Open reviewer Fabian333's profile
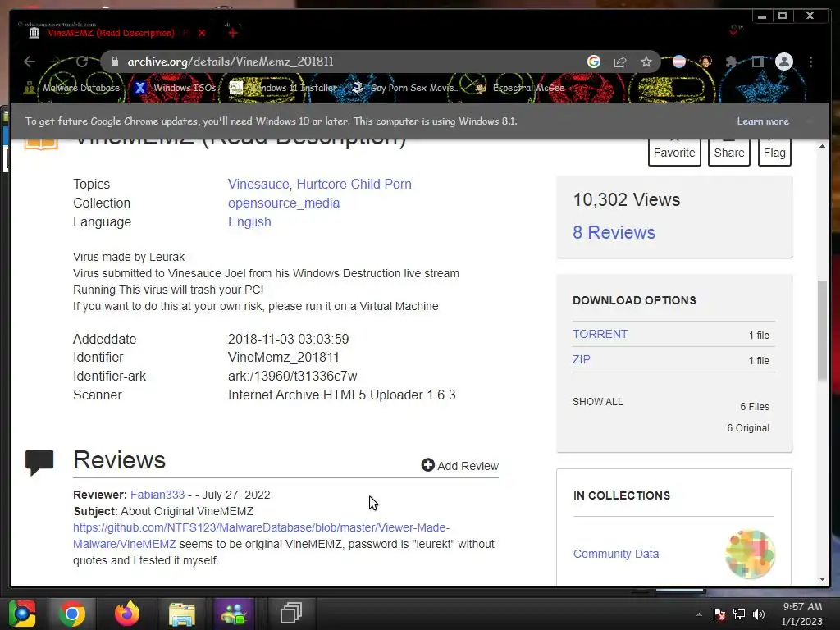840x630 pixels. tap(157, 495)
